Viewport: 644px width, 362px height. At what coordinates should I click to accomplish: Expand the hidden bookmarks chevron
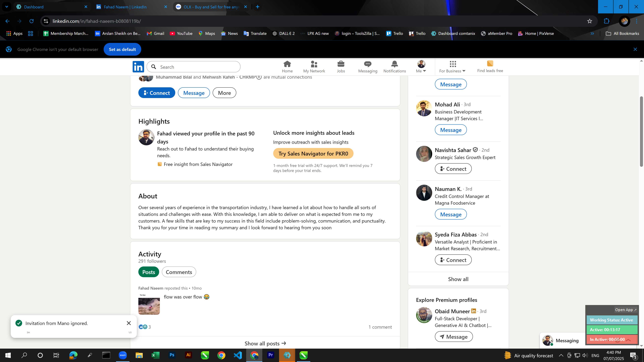click(x=592, y=34)
